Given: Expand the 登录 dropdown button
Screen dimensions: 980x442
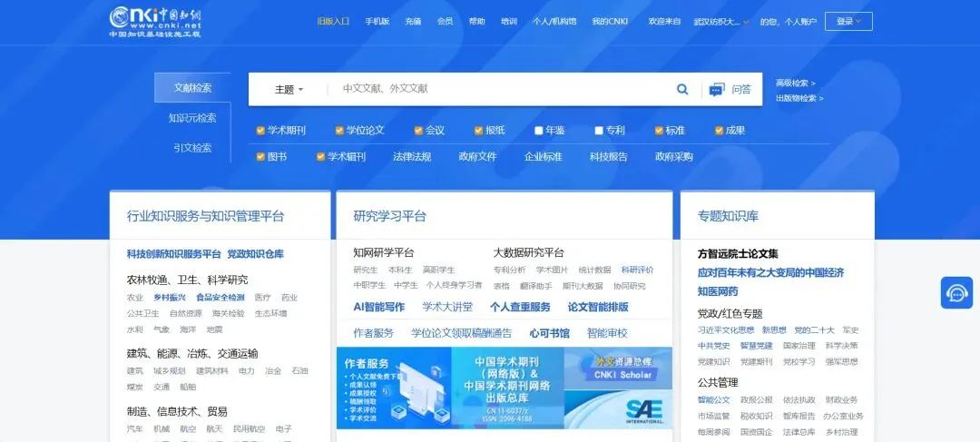Looking at the screenshot, I should coord(848,21).
